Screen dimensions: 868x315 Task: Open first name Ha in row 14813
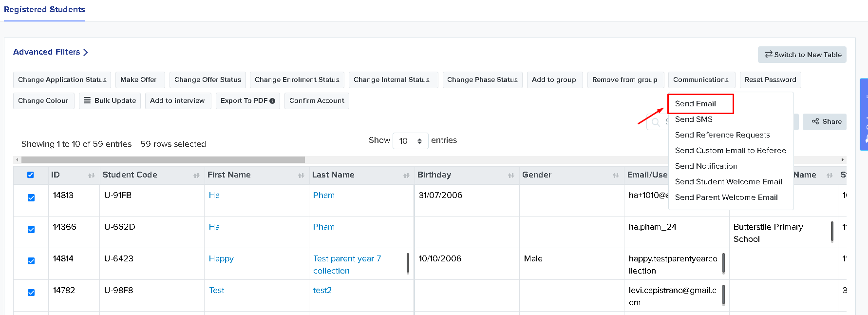214,196
